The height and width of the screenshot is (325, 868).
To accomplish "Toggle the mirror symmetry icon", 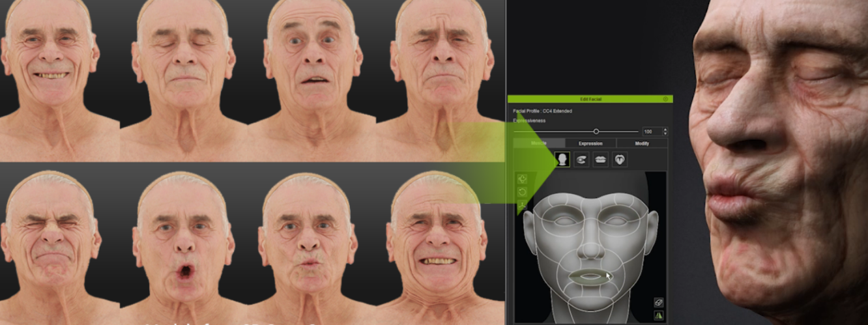I will 659,316.
